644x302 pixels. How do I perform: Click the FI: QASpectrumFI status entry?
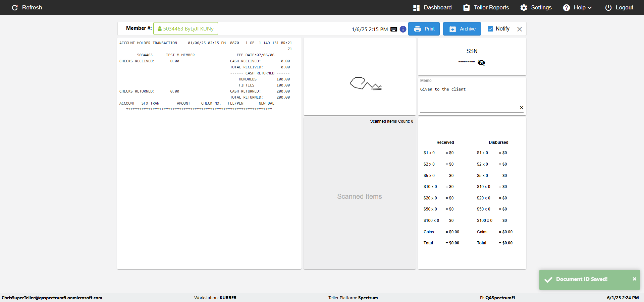(497, 298)
